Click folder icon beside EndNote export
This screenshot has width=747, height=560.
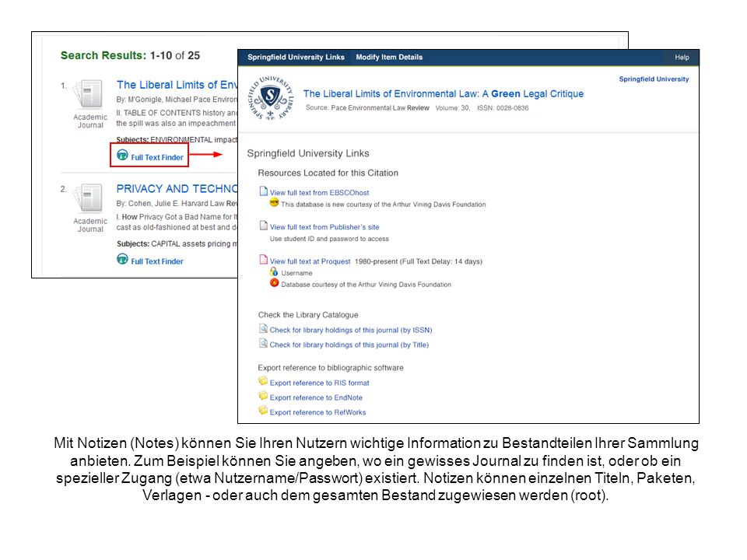click(x=263, y=396)
